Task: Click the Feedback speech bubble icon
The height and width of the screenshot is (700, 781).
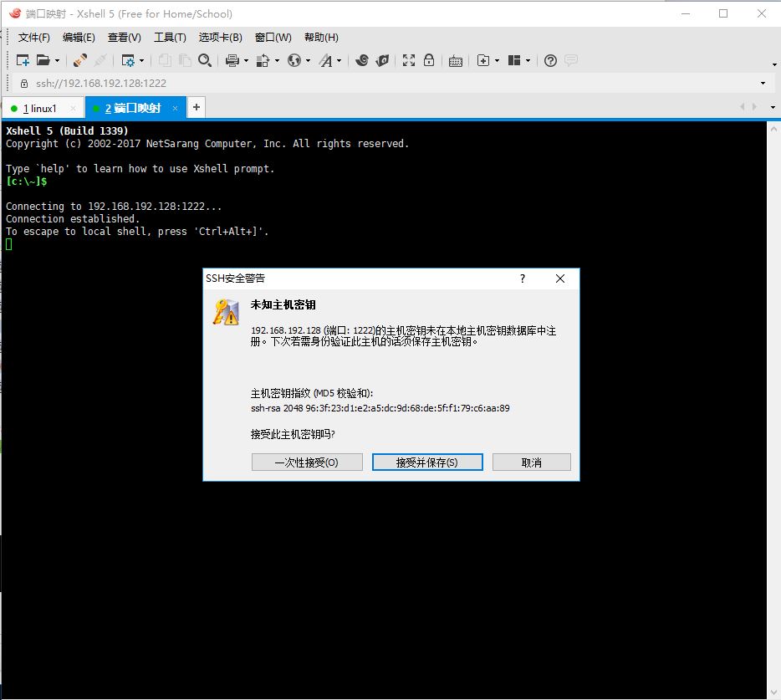Action: tap(571, 60)
